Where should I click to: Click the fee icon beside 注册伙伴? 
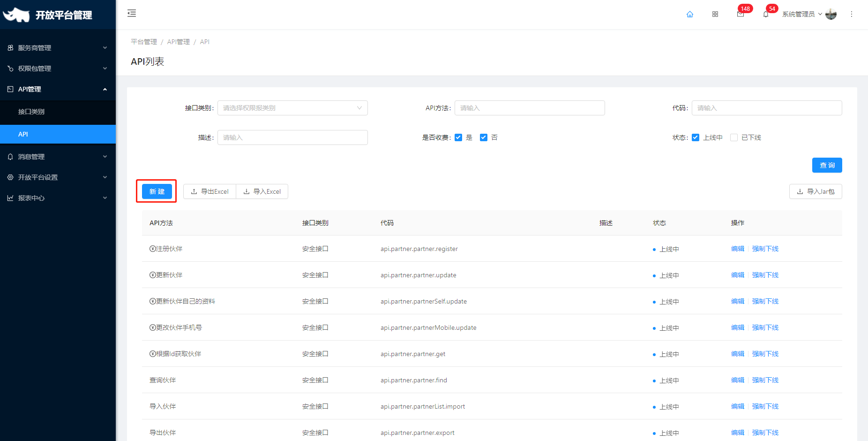point(153,249)
